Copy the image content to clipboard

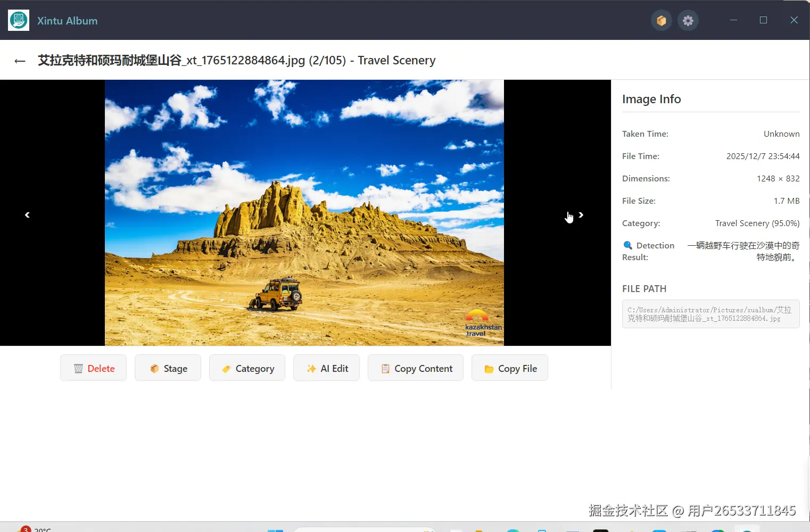click(x=415, y=368)
